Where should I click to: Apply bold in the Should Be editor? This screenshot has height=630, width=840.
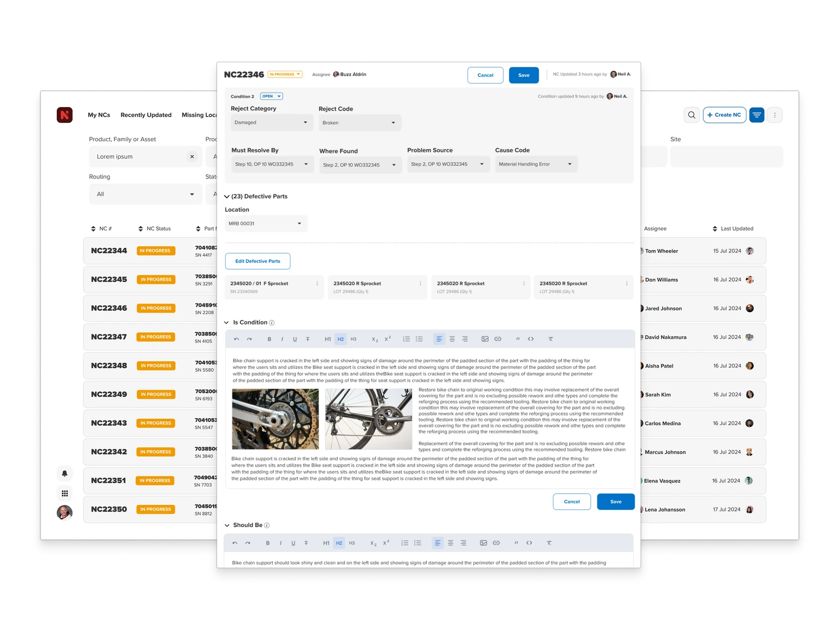268,543
